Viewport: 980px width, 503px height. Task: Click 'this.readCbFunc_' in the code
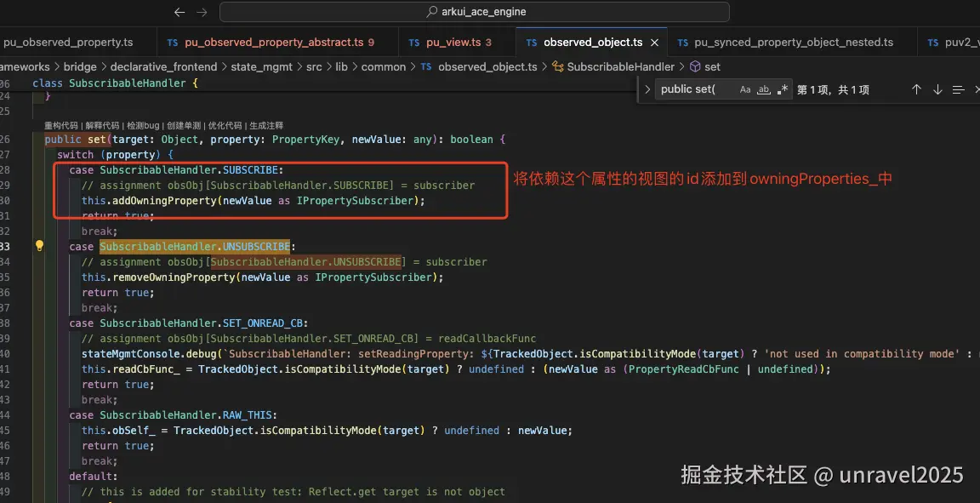click(x=131, y=369)
